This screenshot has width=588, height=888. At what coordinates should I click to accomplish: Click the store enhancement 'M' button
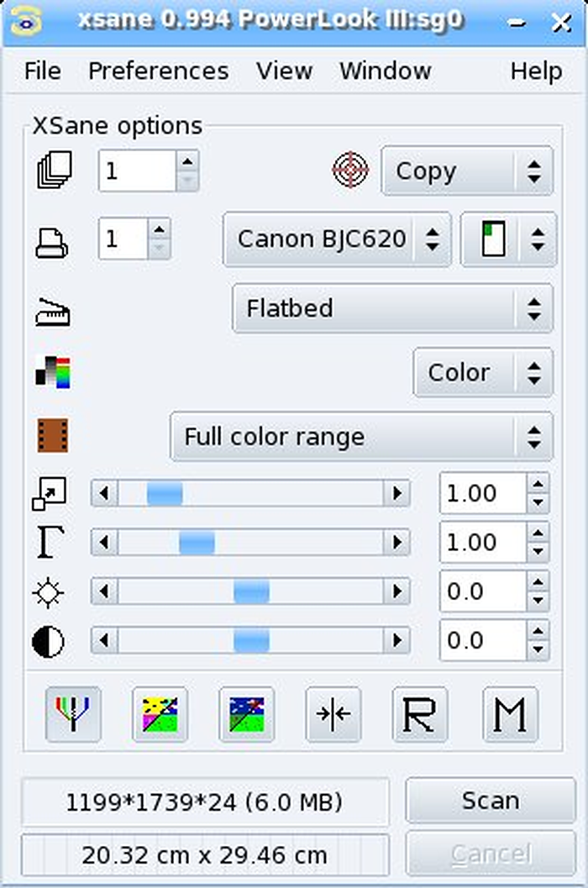tap(510, 713)
